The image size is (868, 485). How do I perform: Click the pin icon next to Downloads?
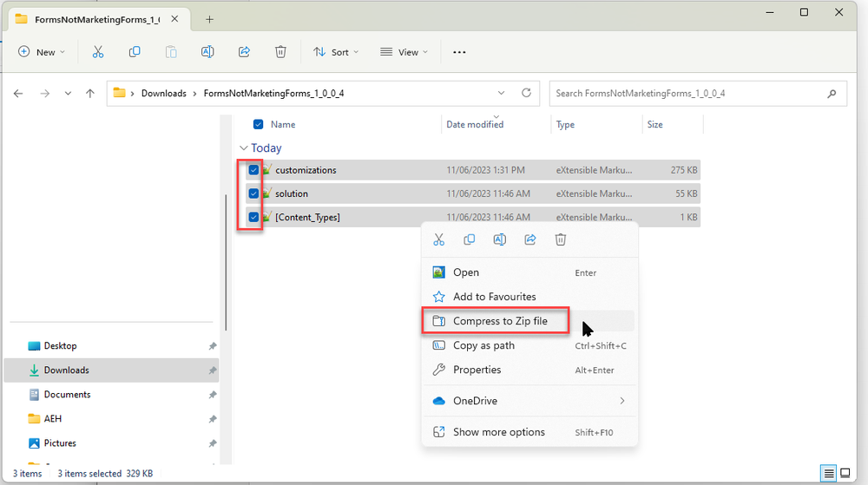[213, 370]
